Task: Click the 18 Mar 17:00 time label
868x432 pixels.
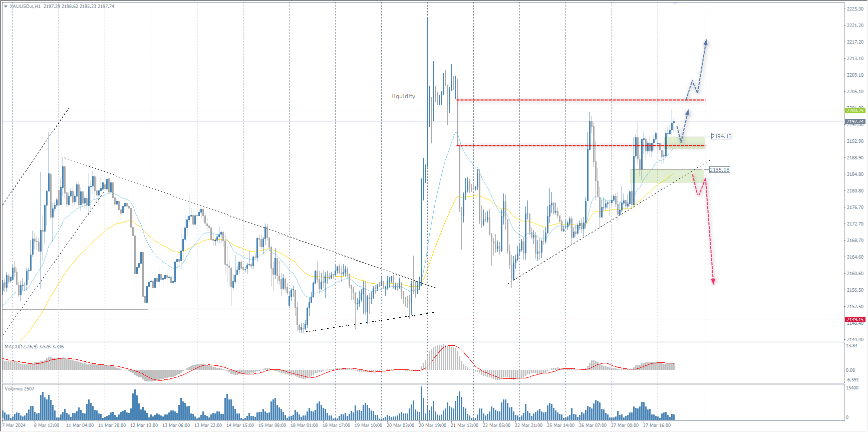Action: pyautogui.click(x=337, y=425)
